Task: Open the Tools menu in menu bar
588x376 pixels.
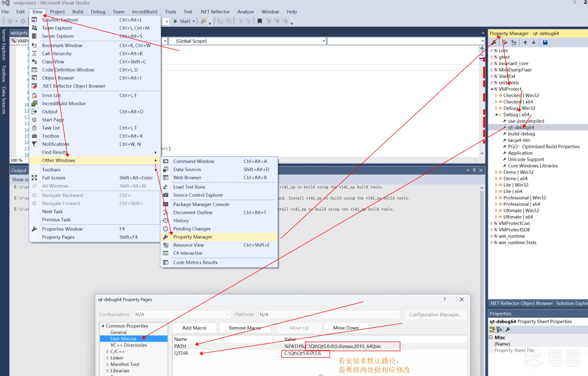Action: [170, 12]
